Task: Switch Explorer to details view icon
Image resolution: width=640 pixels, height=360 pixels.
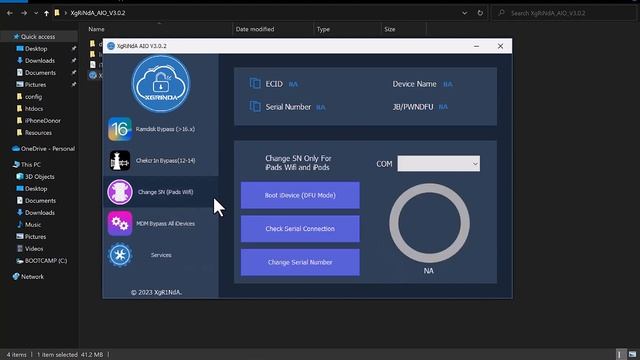Action: (620, 354)
